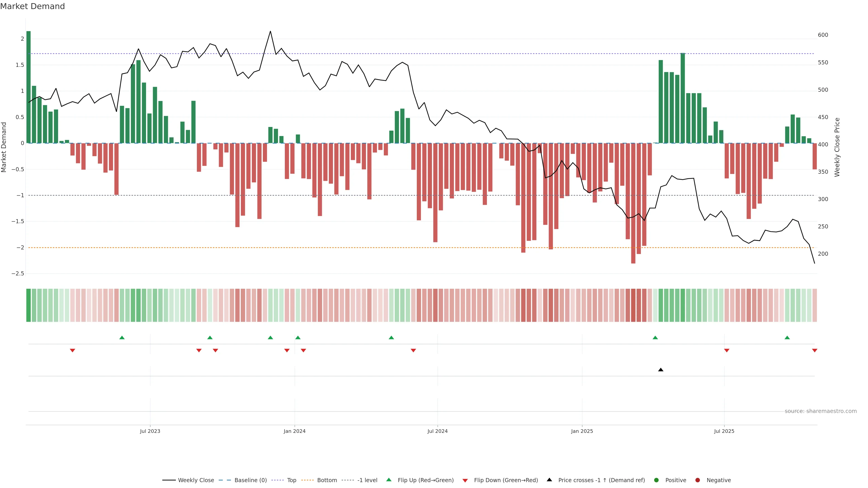
Task: Click the Negative red circle legend icon
Action: tap(698, 480)
